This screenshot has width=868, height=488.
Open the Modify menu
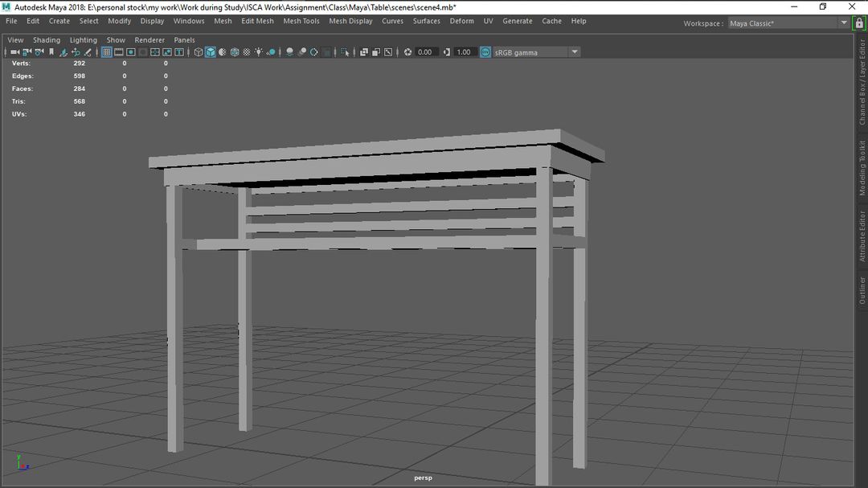119,21
